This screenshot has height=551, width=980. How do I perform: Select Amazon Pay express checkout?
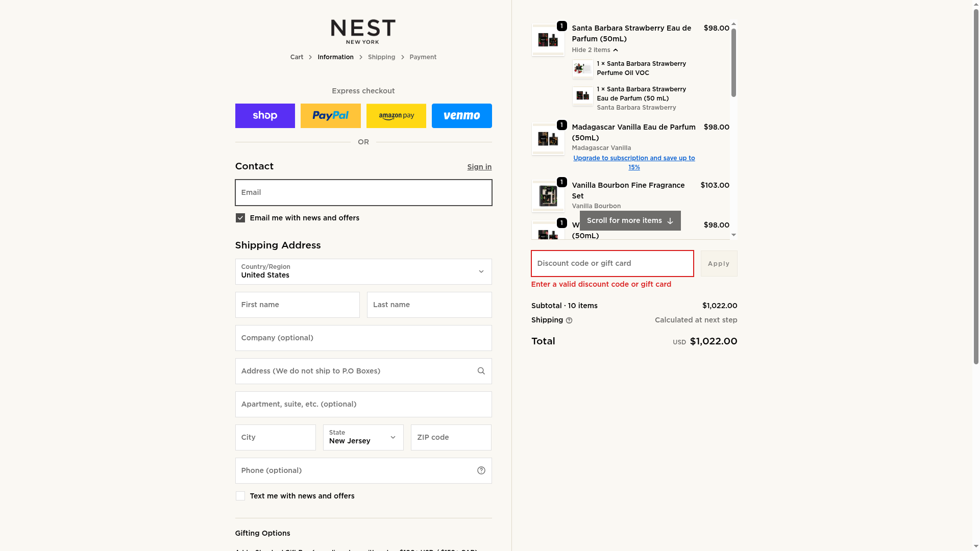(x=396, y=116)
